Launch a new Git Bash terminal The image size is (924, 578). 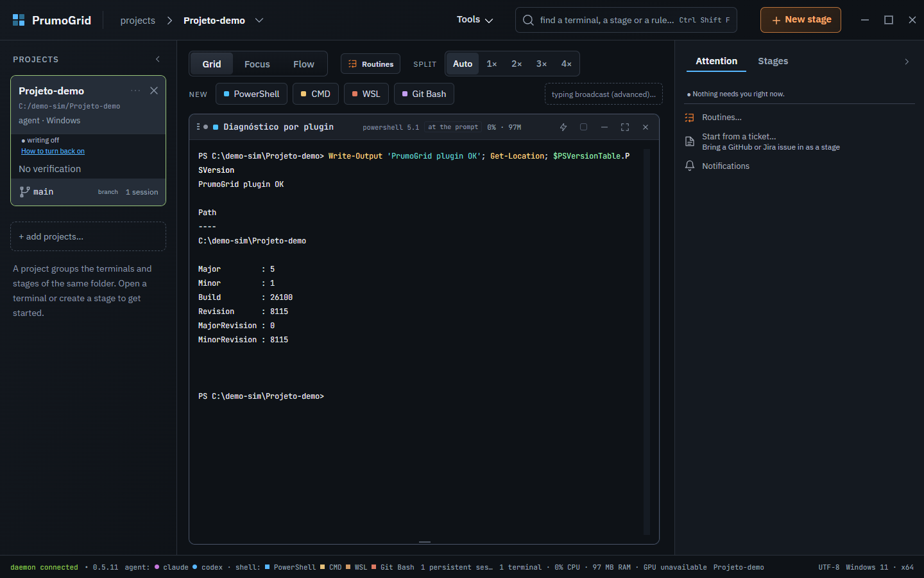(x=424, y=94)
